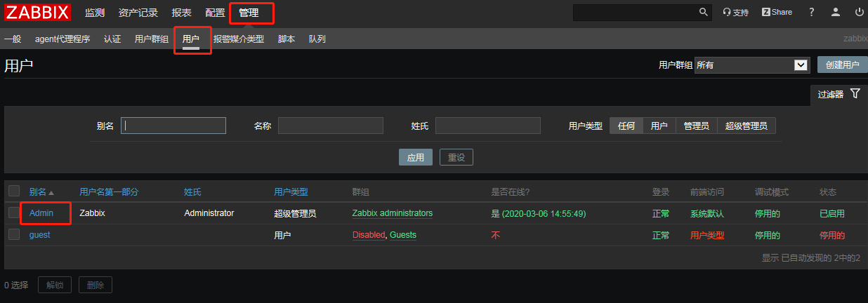Click Admin's 已启用 status

(x=832, y=214)
